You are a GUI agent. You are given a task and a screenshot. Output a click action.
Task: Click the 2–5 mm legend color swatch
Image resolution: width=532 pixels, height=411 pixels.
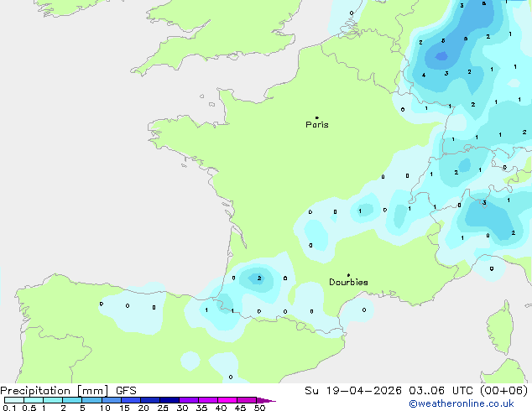(x=72, y=400)
